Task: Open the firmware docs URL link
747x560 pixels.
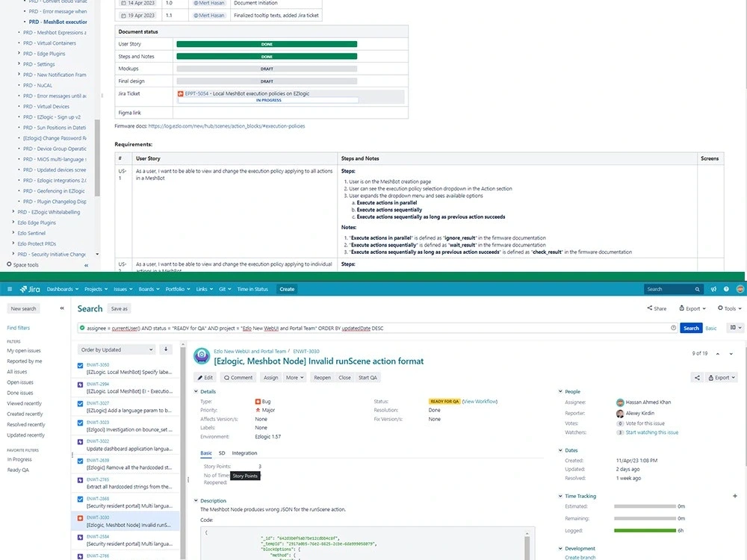Action: (x=226, y=126)
